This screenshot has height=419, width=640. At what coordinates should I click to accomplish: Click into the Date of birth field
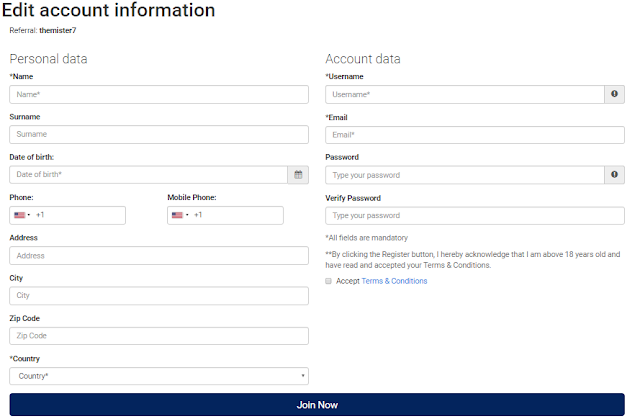(149, 175)
